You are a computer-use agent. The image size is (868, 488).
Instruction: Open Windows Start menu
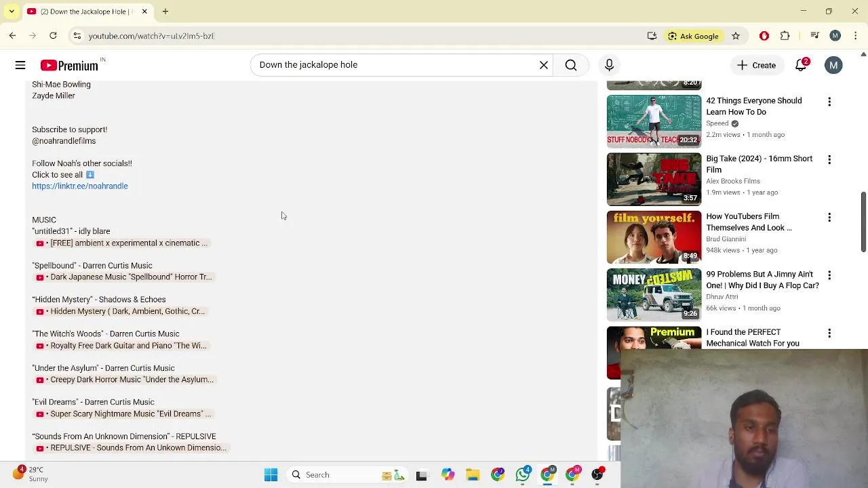click(271, 475)
